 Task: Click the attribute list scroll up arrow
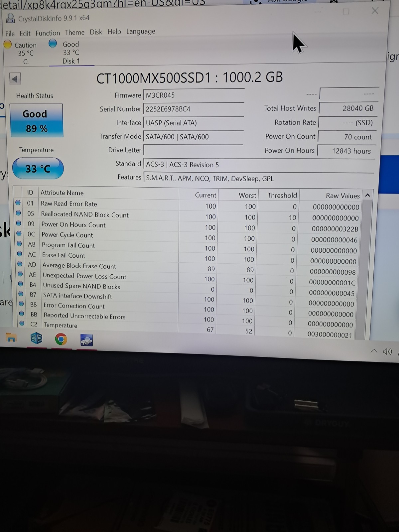[367, 196]
